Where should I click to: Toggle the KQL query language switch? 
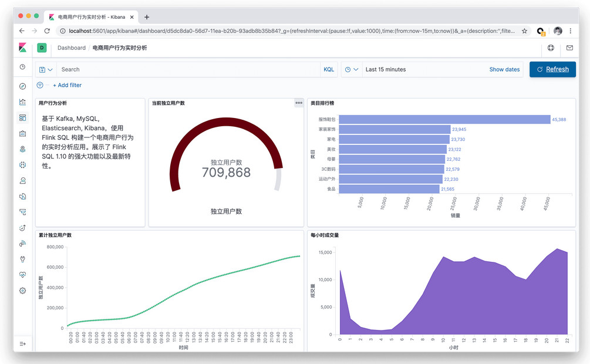coord(329,69)
